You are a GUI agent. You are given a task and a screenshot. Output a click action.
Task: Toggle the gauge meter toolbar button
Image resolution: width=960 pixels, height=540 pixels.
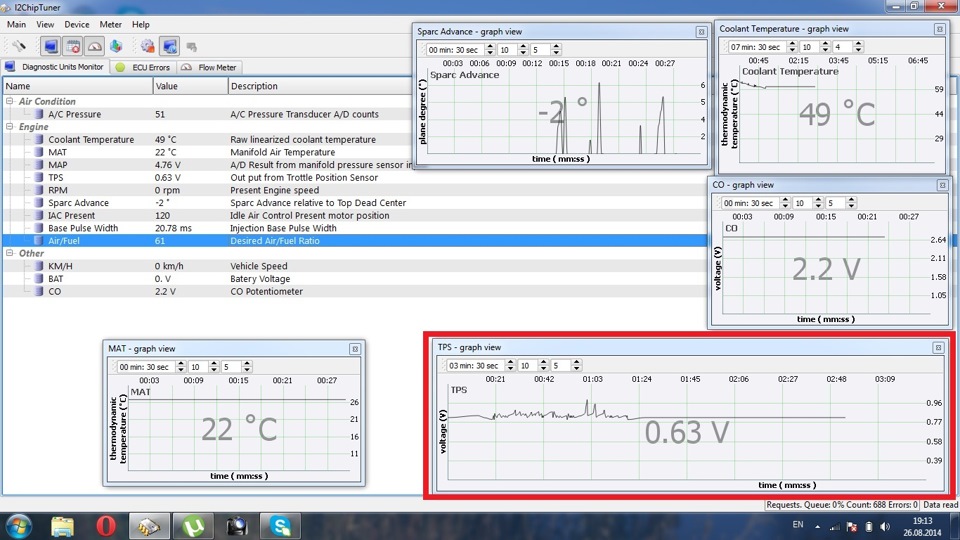pyautogui.click(x=94, y=46)
